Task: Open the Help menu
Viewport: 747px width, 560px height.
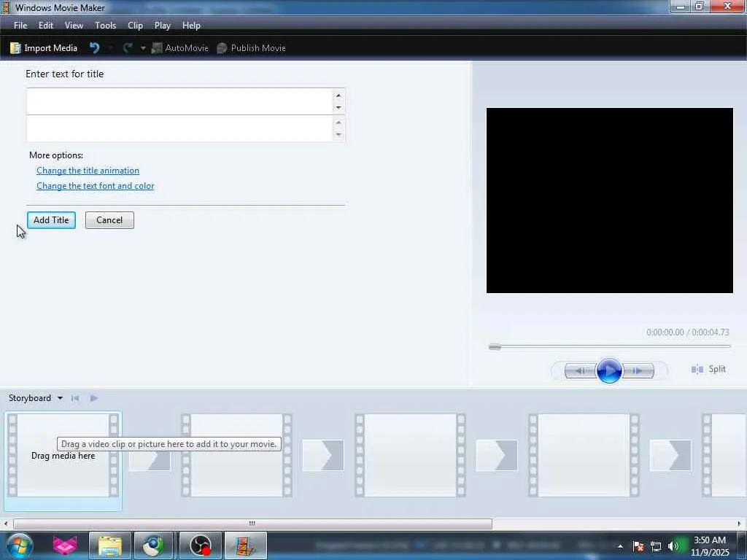Action: 191,26
